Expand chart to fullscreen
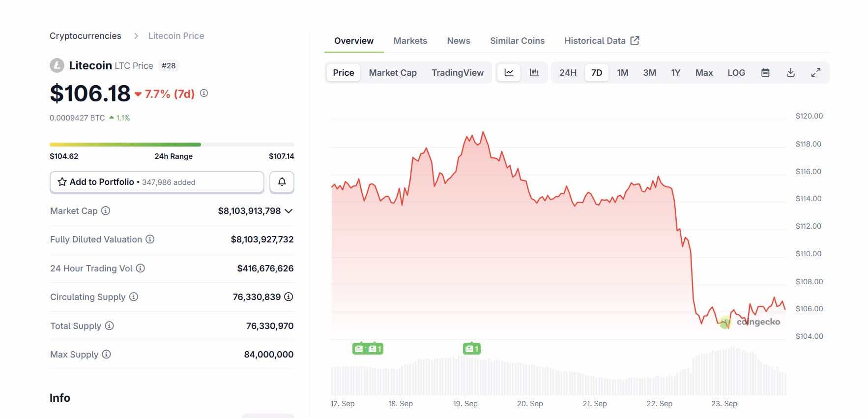Image resolution: width=868 pixels, height=418 pixels. (x=815, y=73)
